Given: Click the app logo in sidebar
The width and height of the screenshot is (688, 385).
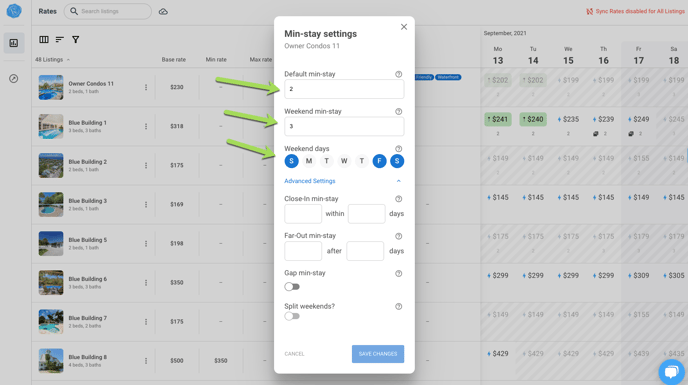Looking at the screenshot, I should point(14,11).
